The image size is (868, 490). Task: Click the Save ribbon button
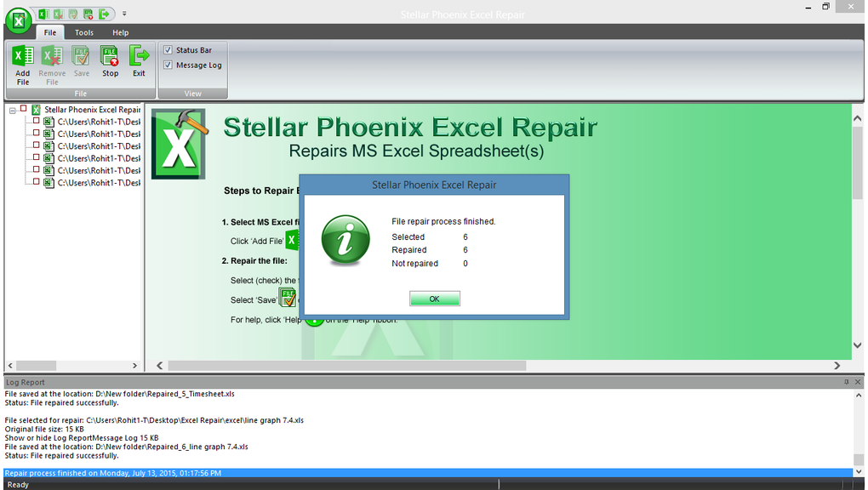click(82, 61)
